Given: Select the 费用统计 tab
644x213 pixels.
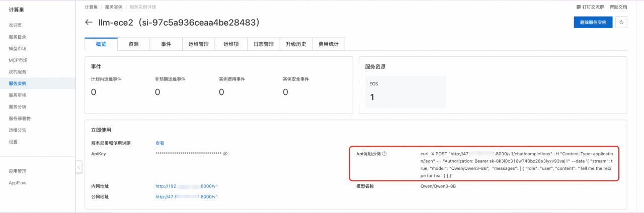Looking at the screenshot, I should coord(329,44).
